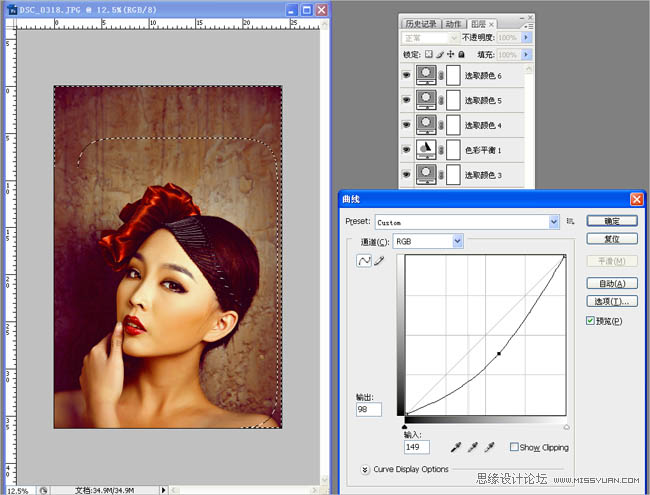Click the 自动(A) button
The image size is (650, 495).
point(611,283)
